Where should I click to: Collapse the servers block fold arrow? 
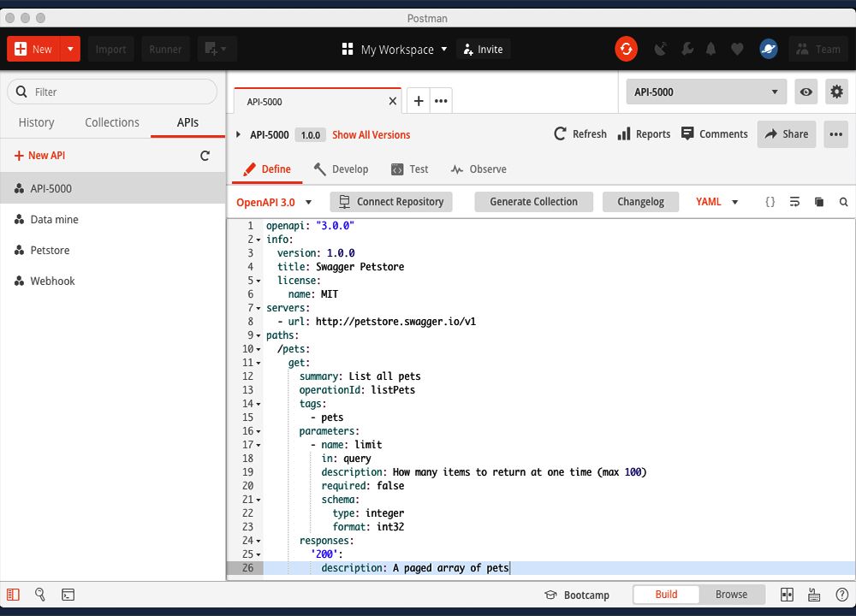coord(259,308)
